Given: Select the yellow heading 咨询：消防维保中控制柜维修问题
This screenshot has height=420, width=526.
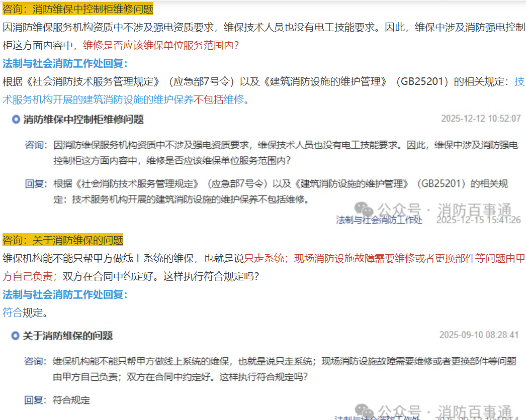Looking at the screenshot, I should point(78,10).
